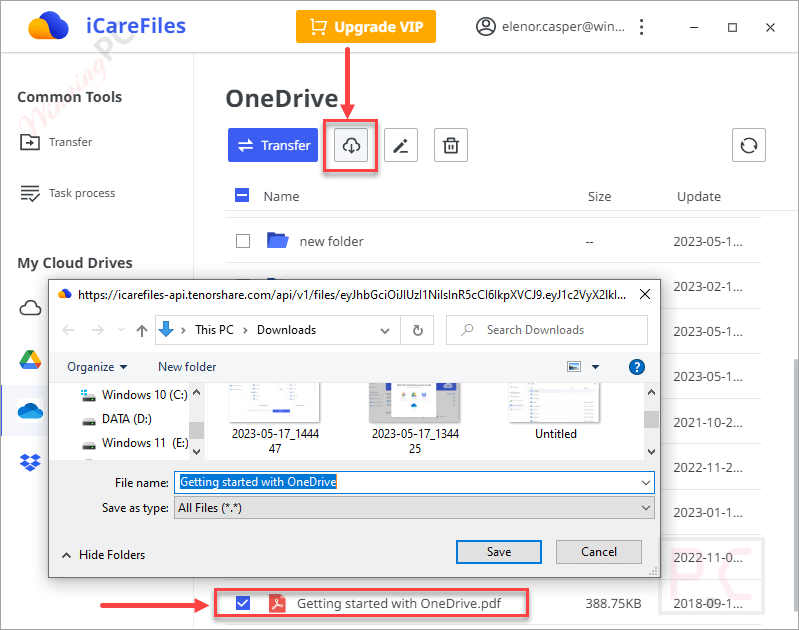
Task: Click This PC in the breadcrumb path
Action: tap(214, 330)
